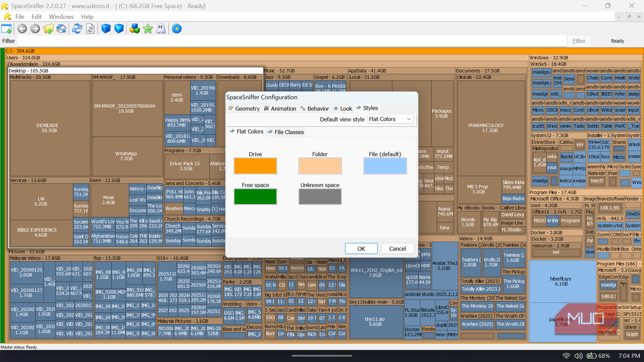Click the go-to-parent folder icon
The height and width of the screenshot is (362, 644).
[49, 29]
